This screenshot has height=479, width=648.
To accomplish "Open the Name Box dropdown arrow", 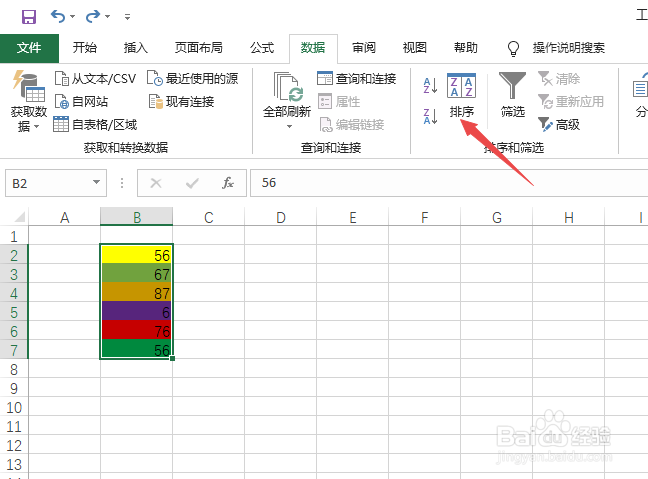I will point(97,182).
